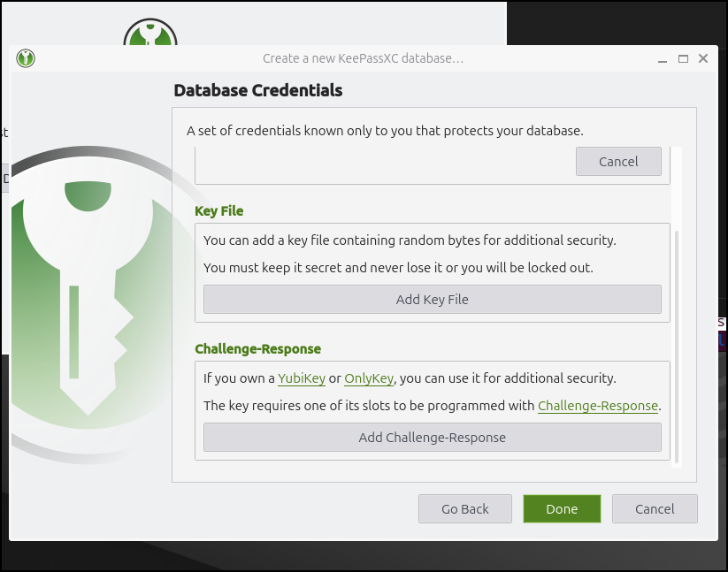Click the KeePassXC icon in the dialog title bar

(x=25, y=58)
